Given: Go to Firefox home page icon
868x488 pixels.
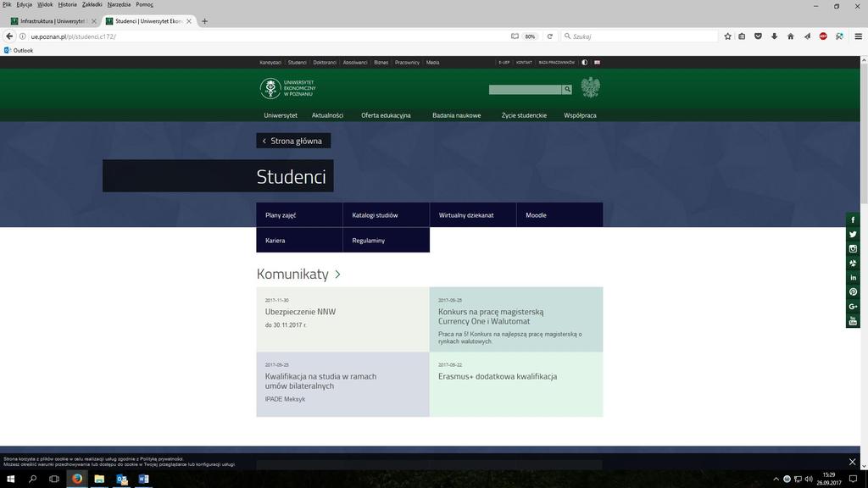Looking at the screenshot, I should click(791, 36).
